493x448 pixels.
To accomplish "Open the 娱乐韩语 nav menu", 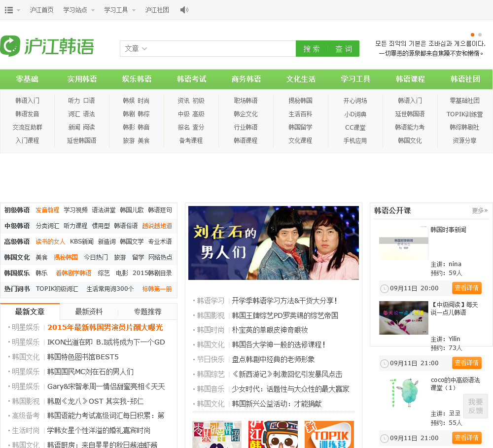I will 137,79.
